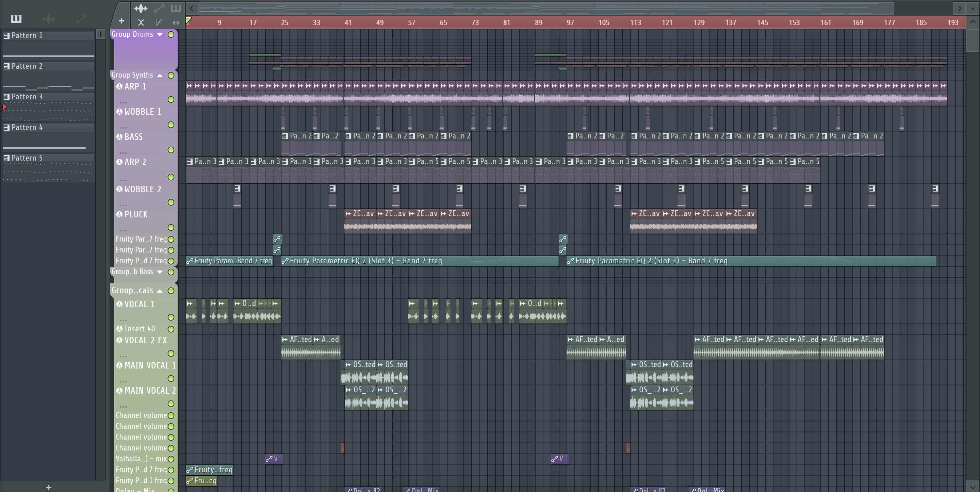Click bar 161 on the timeline ruler
The width and height of the screenshot is (980, 492).
click(826, 22)
